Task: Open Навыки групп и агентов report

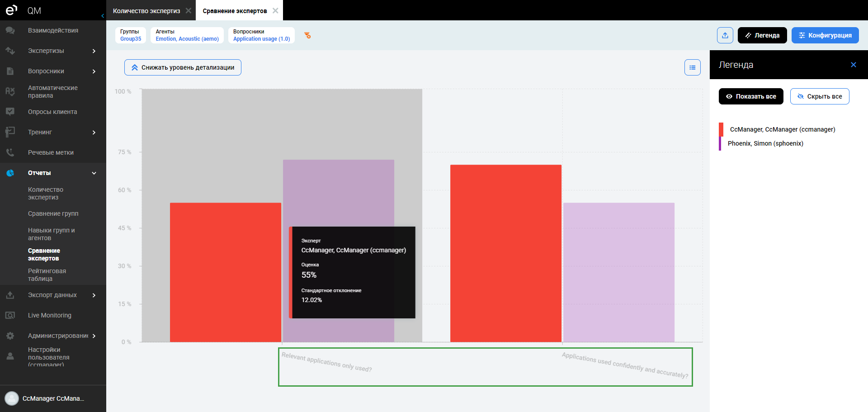Action: [x=52, y=234]
